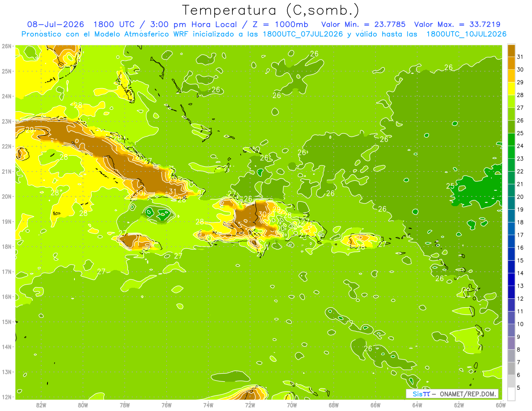Click the '70W' longitude axis label
This screenshot has width=532, height=411.
[292, 405]
